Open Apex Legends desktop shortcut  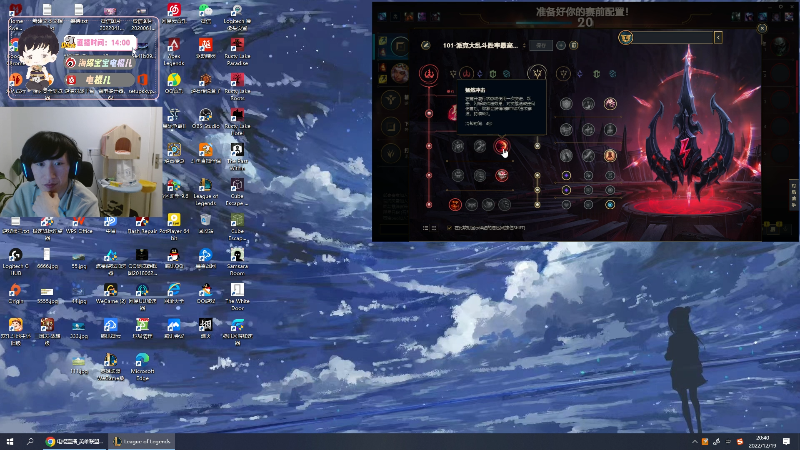point(174,52)
